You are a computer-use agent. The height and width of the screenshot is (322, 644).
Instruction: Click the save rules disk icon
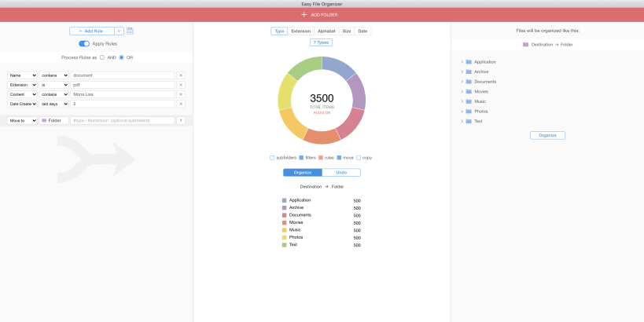tap(131, 31)
